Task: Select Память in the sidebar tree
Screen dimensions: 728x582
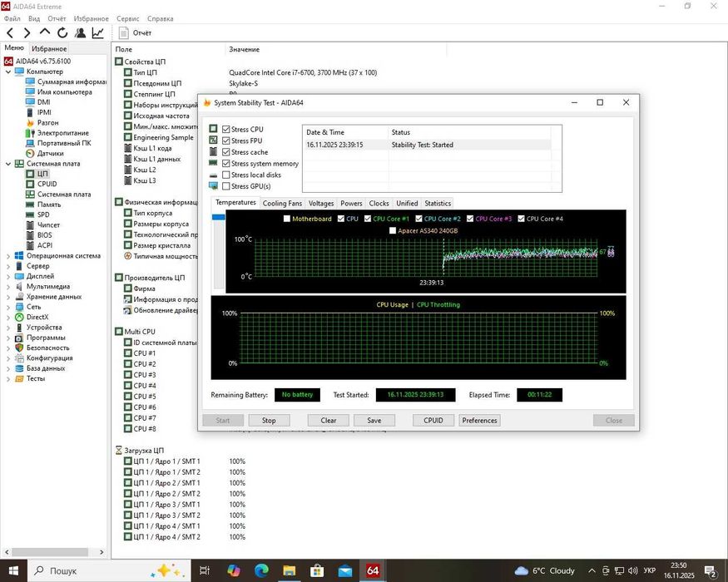Action: 43,205
